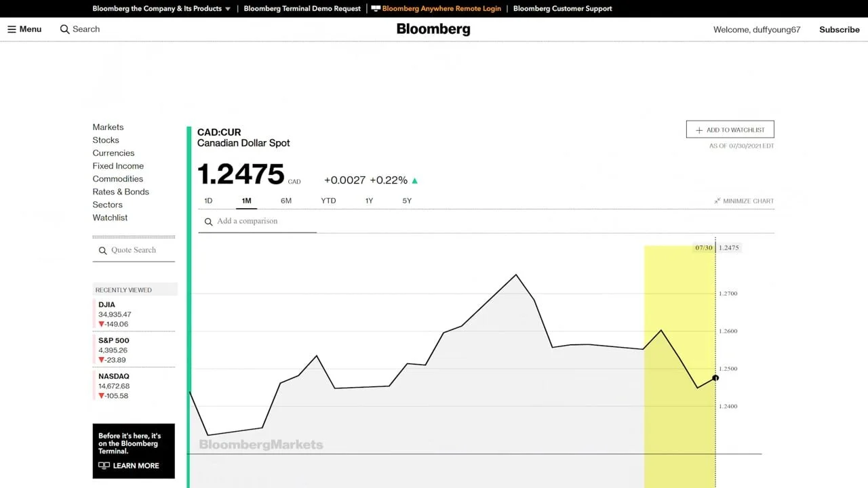
Task: Open Watchlist in the sidebar
Action: pos(110,218)
